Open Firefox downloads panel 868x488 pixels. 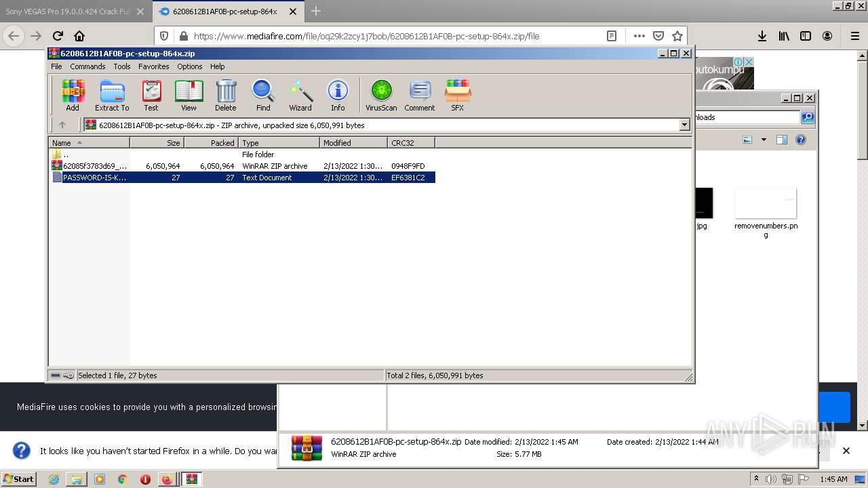point(762,36)
